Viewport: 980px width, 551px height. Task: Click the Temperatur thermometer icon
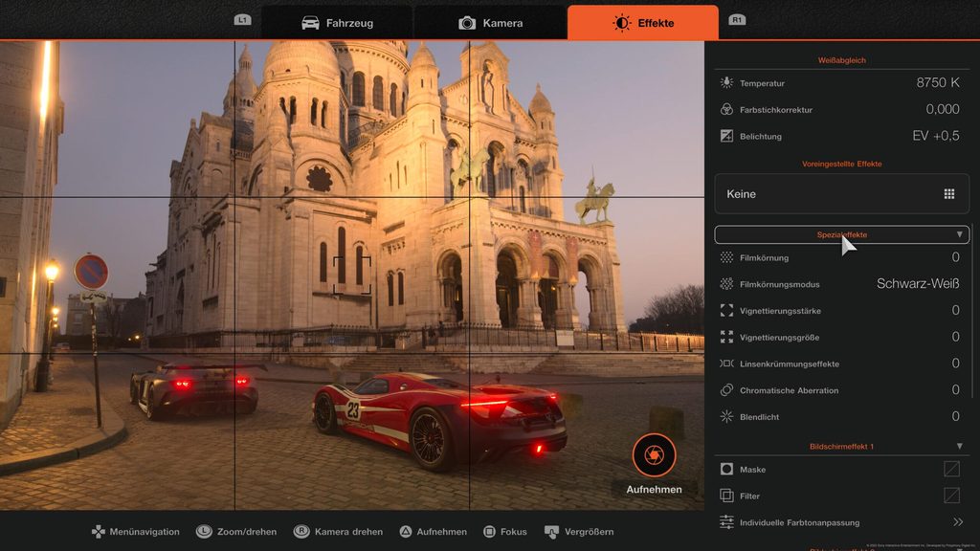(x=726, y=83)
